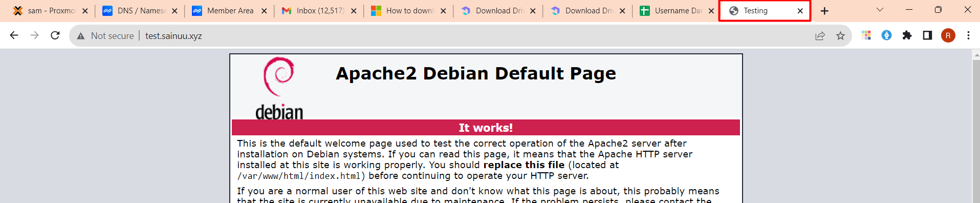This screenshot has height=203, width=980.
Task: Go back to the previous page
Action: (x=14, y=35)
